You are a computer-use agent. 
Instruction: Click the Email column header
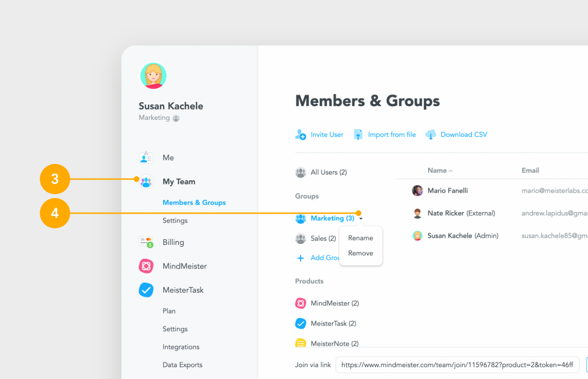coord(530,171)
